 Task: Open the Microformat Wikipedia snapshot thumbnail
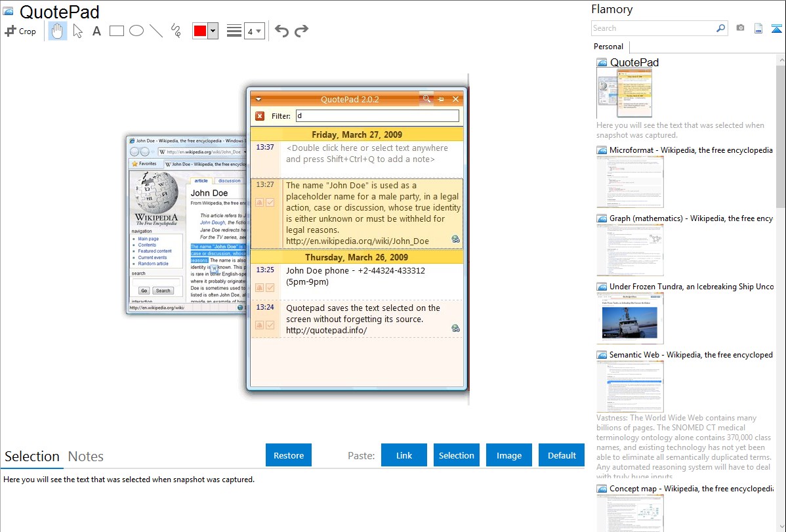click(x=630, y=182)
